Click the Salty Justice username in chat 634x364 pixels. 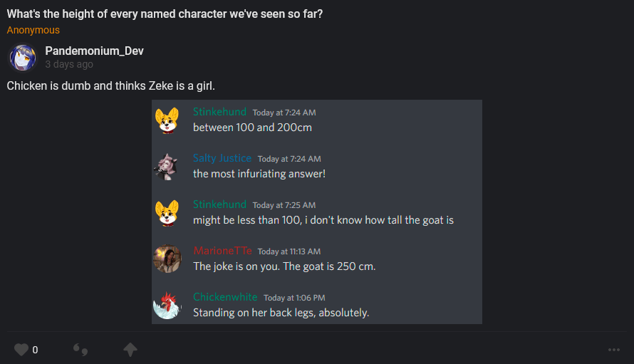[x=222, y=158]
